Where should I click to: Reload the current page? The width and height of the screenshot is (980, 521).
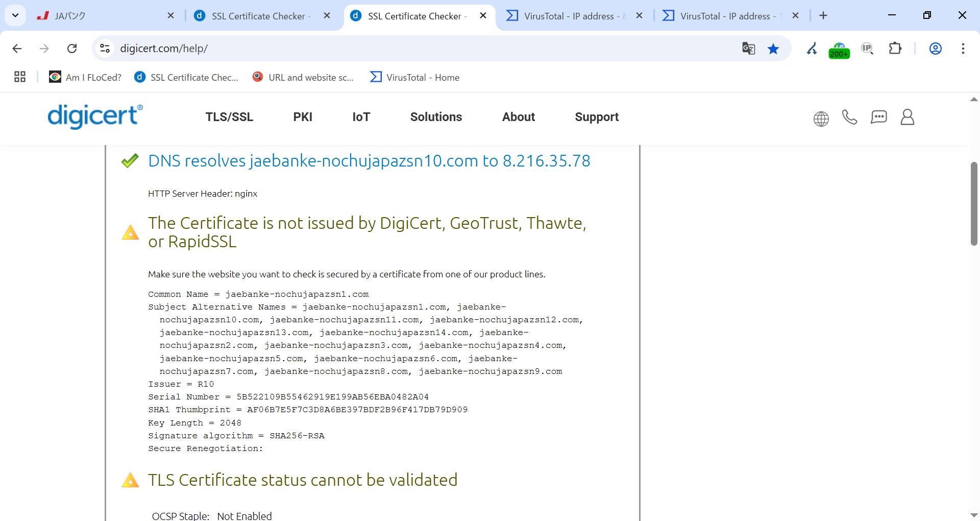(x=72, y=49)
